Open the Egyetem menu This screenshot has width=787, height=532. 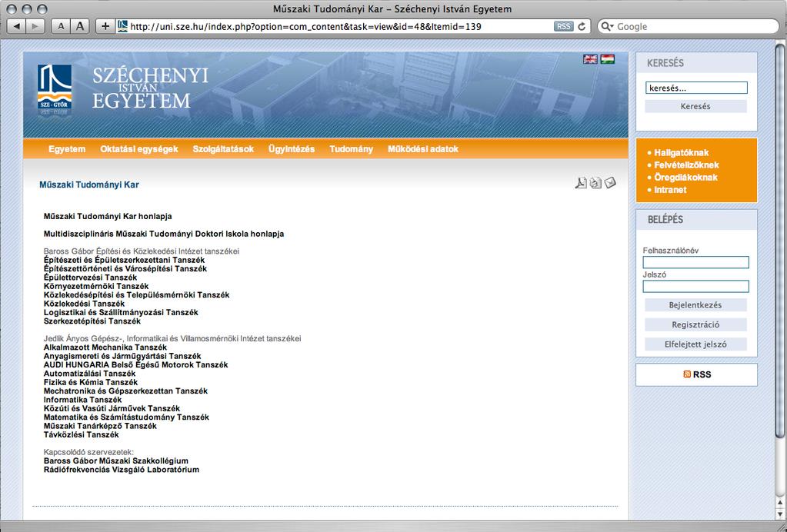click(x=67, y=149)
